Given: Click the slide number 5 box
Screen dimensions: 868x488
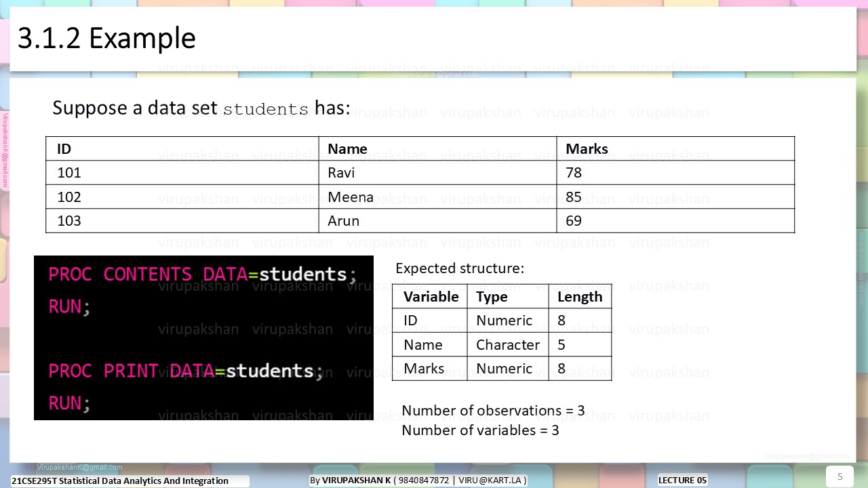Looking at the screenshot, I should (x=840, y=476).
